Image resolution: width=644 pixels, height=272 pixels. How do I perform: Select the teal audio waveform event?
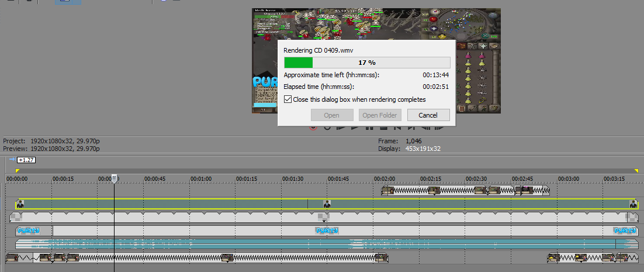coord(327,244)
